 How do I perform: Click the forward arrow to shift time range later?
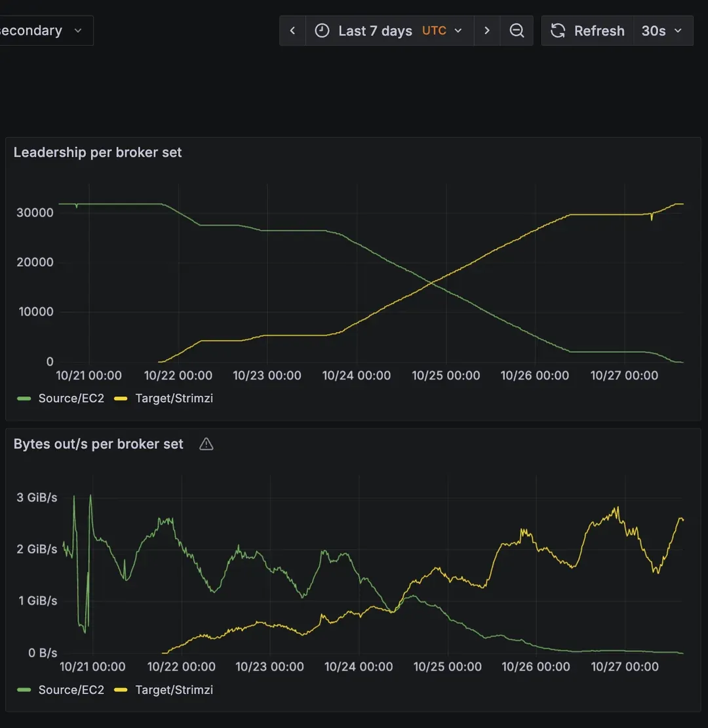tap(487, 30)
